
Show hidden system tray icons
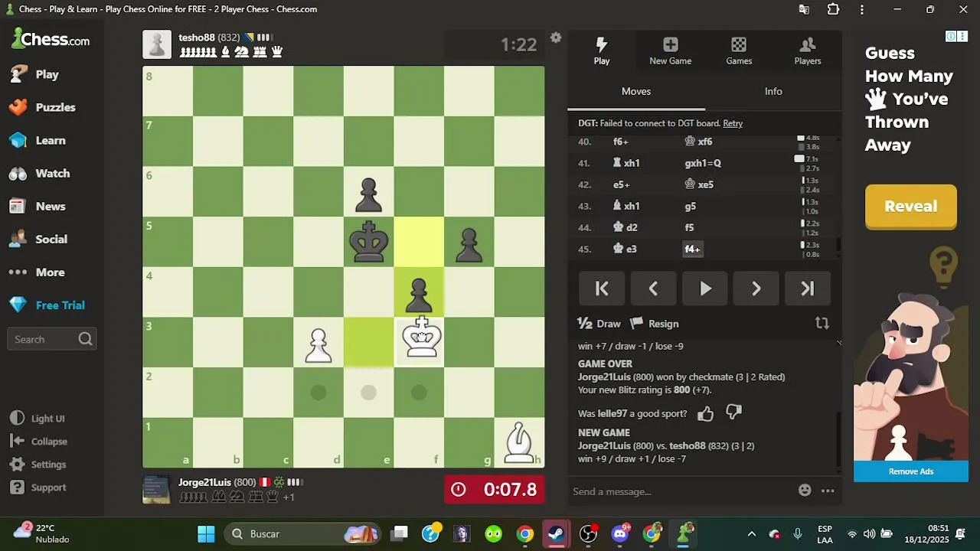tap(751, 534)
